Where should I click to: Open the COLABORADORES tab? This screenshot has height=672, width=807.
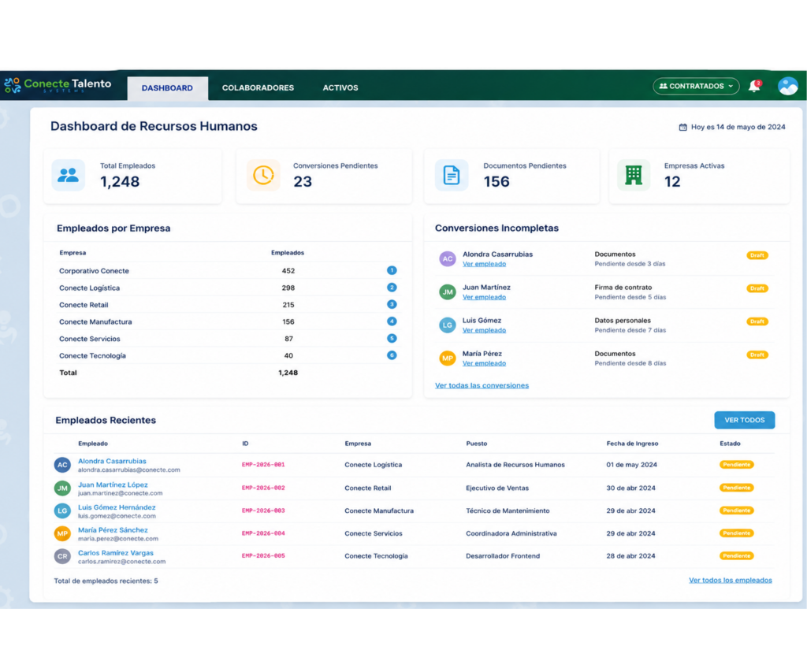click(258, 88)
